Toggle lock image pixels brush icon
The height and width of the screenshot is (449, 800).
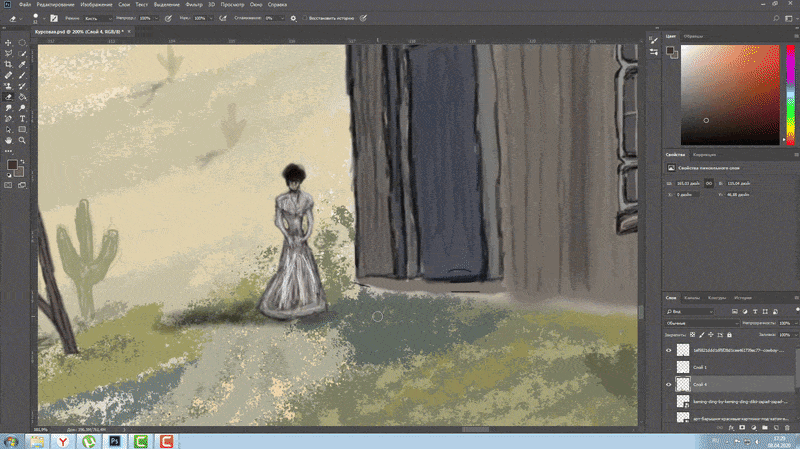pyautogui.click(x=702, y=335)
